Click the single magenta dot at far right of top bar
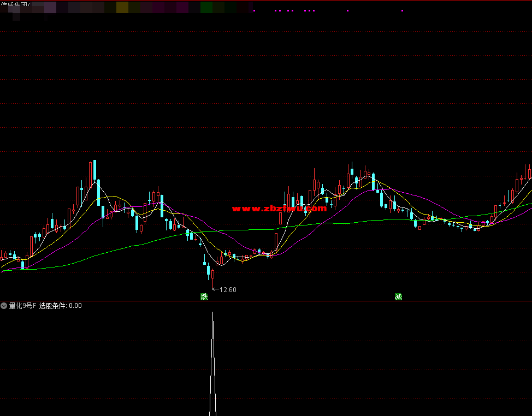Screen dimensions: 532x416 click(402, 10)
